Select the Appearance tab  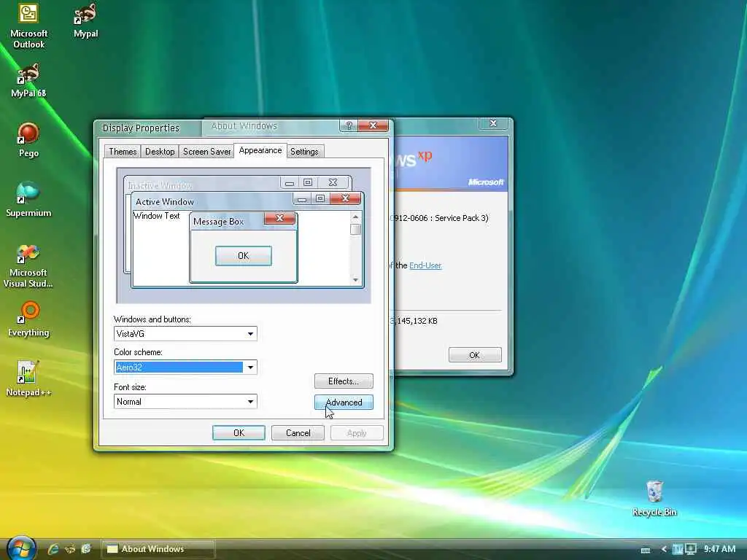[260, 150]
